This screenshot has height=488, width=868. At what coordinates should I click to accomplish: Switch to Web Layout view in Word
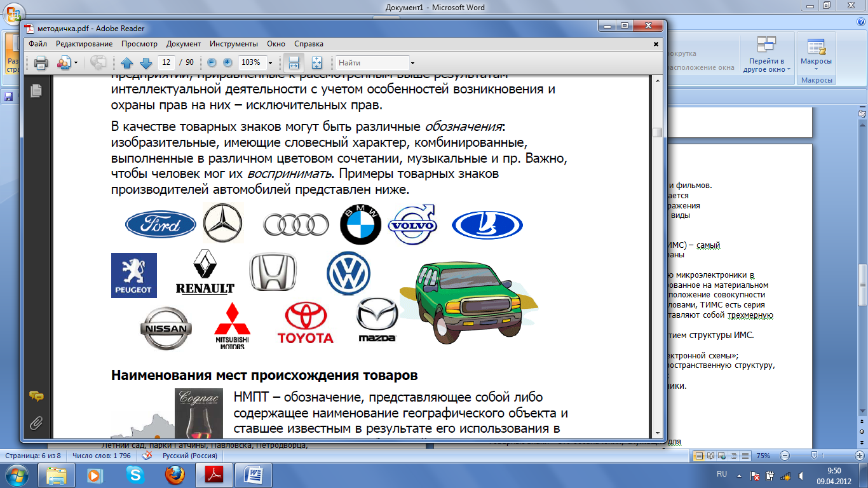coord(722,456)
